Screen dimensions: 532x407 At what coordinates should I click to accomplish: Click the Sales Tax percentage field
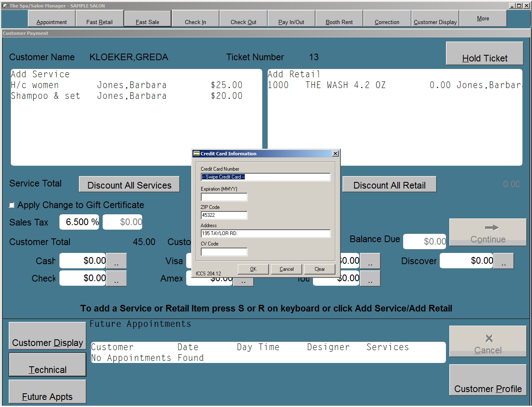coord(79,222)
